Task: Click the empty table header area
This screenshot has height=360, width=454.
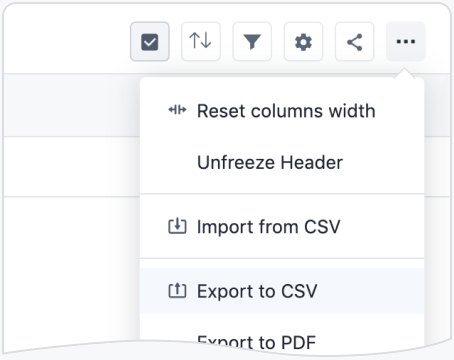Action: pyautogui.click(x=72, y=105)
